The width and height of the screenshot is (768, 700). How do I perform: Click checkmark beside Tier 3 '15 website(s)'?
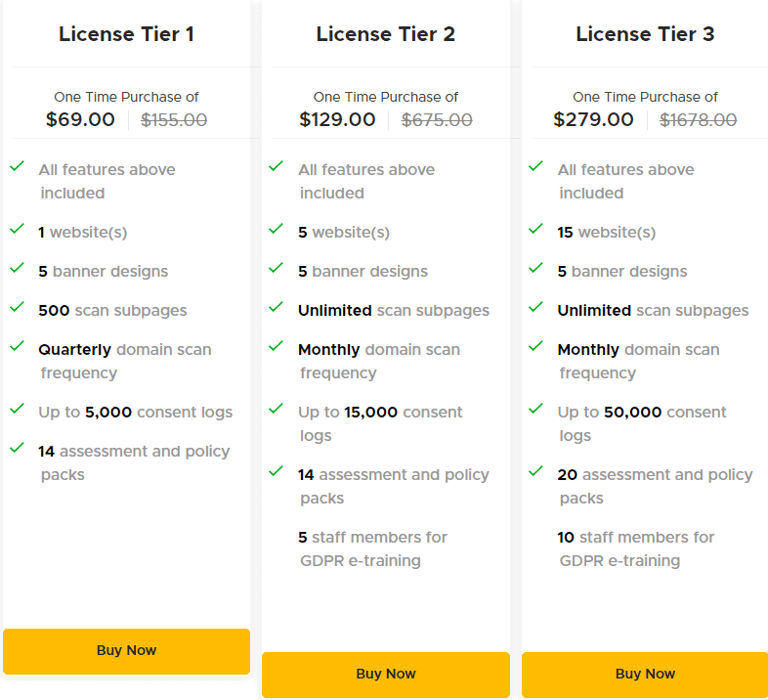pyautogui.click(x=535, y=229)
